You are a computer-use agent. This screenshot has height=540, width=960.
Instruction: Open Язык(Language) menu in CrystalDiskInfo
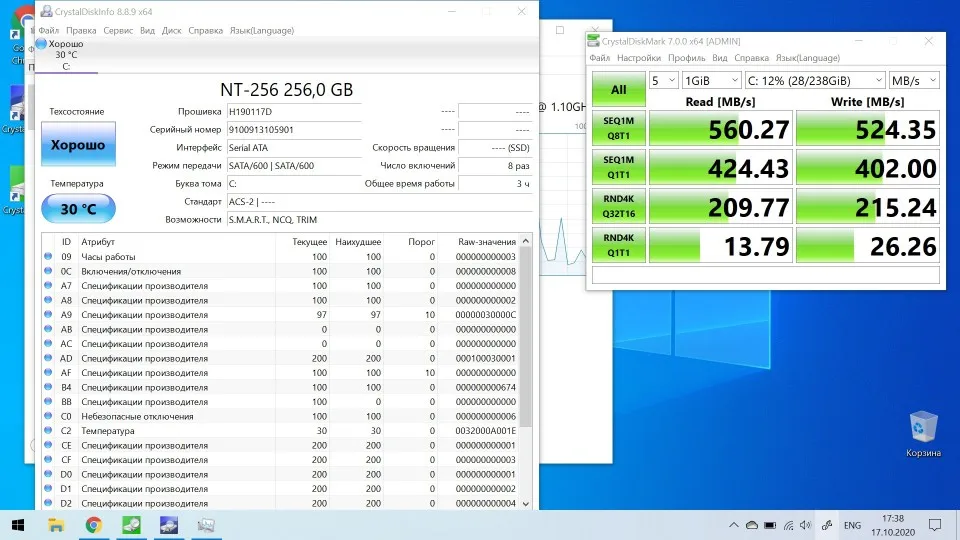point(261,31)
